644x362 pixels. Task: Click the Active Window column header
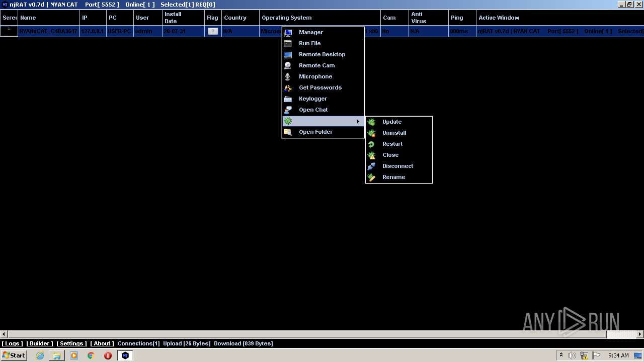pyautogui.click(x=560, y=18)
